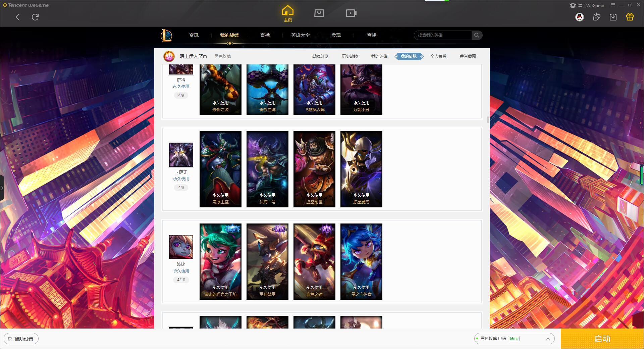Switch to 战绩总览 sub-tab
This screenshot has width=644, height=349.
(320, 56)
